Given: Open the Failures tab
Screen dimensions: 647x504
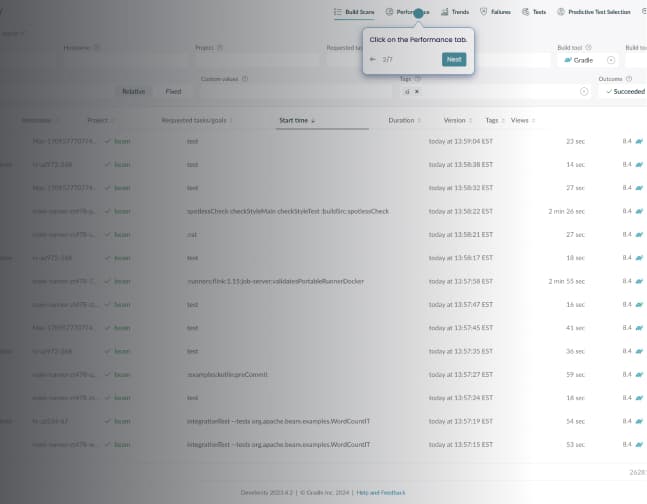Looking at the screenshot, I should coord(496,12).
